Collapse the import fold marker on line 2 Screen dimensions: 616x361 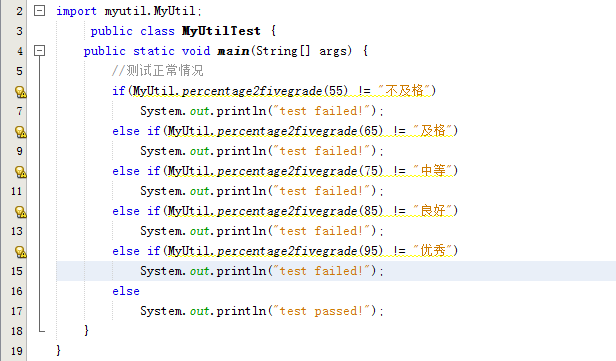[39, 11]
